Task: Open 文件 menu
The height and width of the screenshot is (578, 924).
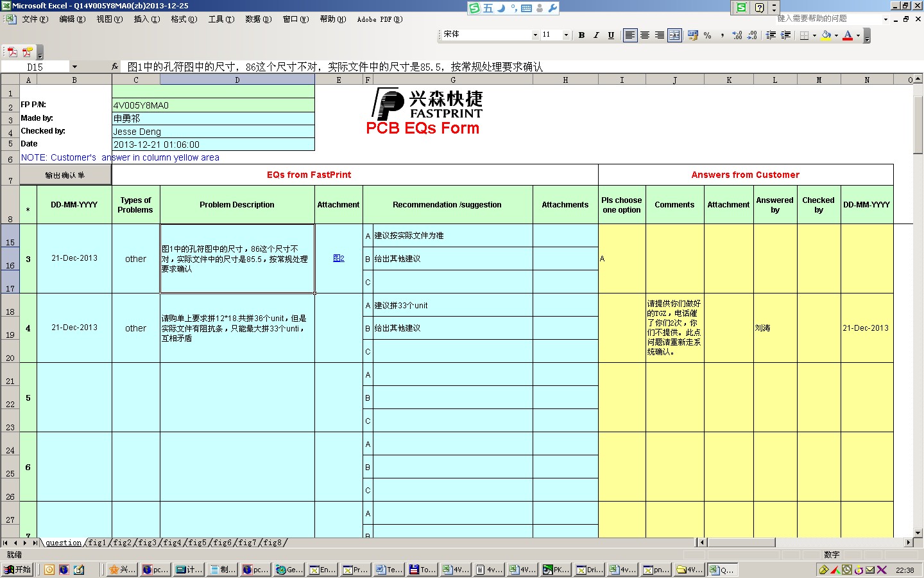Action: [x=35, y=19]
